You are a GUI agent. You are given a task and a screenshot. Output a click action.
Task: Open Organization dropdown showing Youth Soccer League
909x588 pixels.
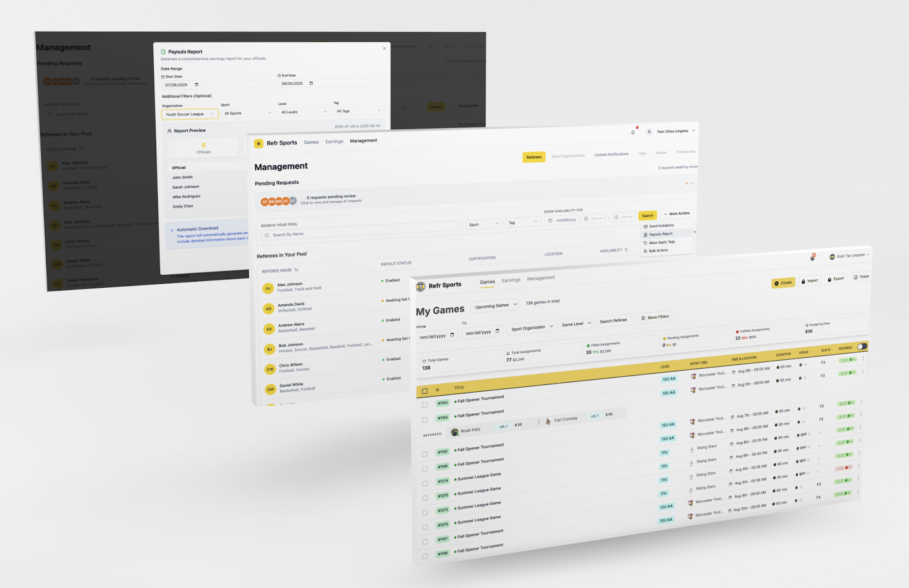pos(190,114)
